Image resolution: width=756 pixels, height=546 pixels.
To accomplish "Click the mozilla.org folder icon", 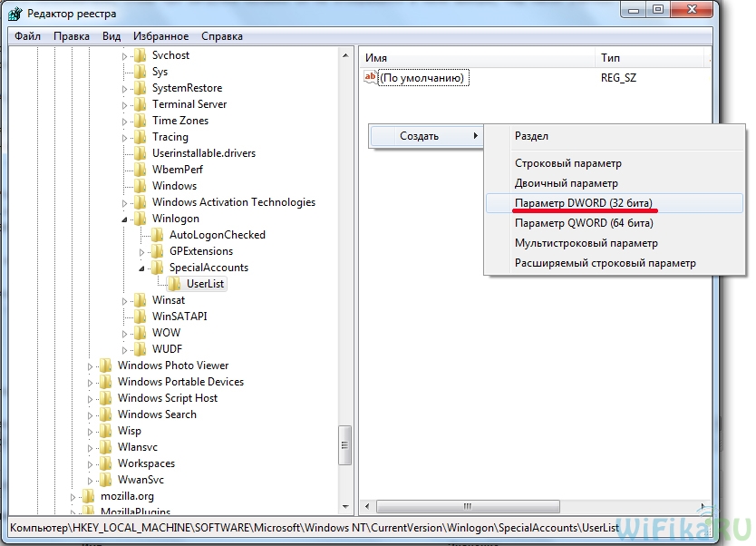I will (x=88, y=496).
